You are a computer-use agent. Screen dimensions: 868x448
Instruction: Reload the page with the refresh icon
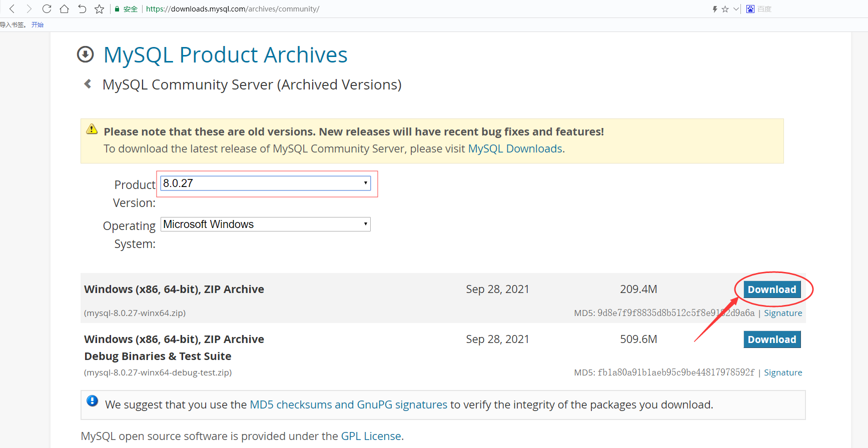tap(47, 9)
